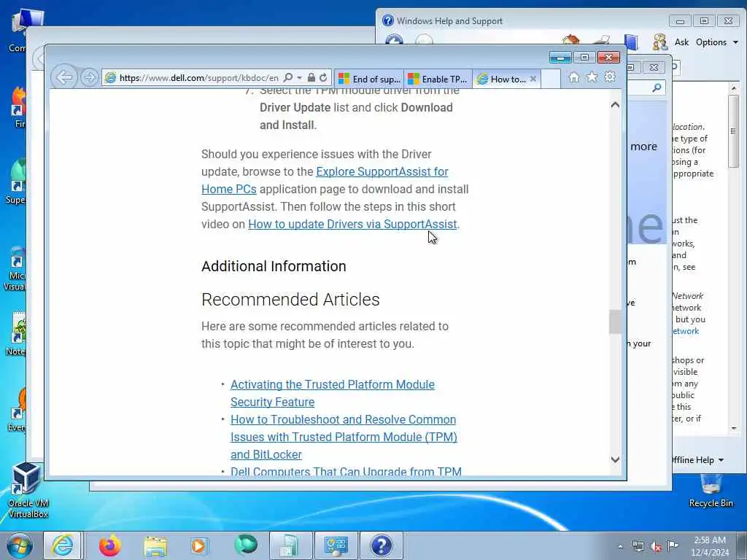The width and height of the screenshot is (747, 560).
Task: Click the control panel window taskbar icon
Action: point(336,545)
